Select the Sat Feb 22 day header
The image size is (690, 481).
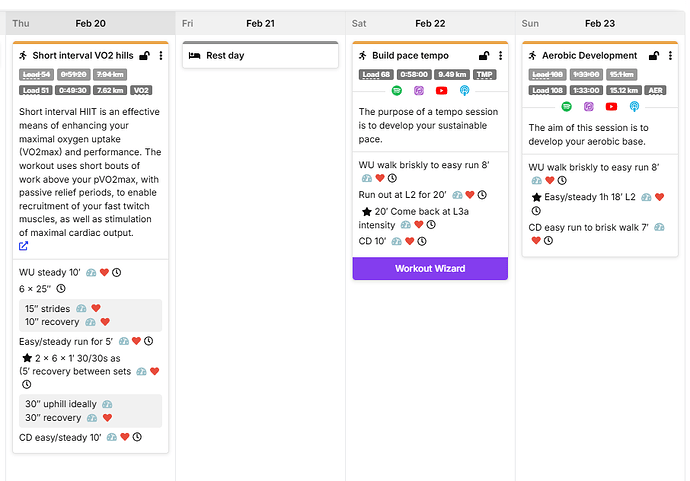(x=430, y=23)
